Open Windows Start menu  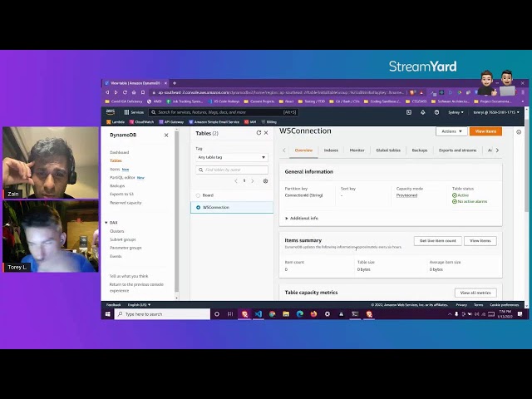107,314
